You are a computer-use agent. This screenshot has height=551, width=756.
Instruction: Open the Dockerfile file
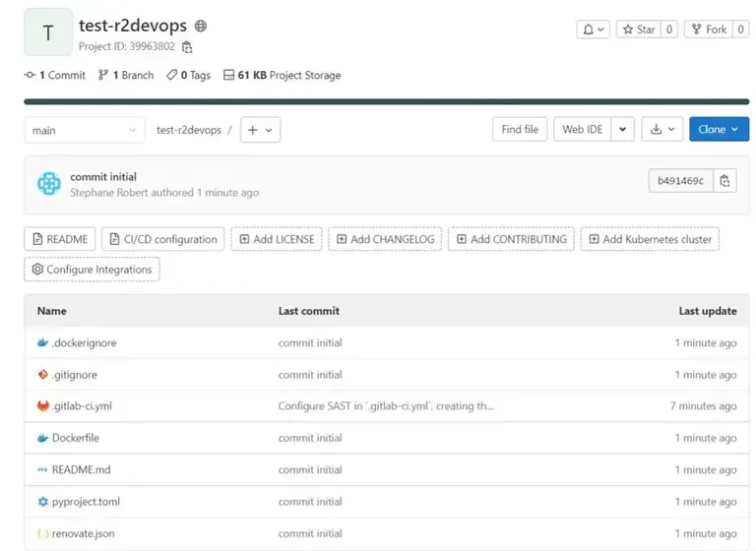coord(76,438)
